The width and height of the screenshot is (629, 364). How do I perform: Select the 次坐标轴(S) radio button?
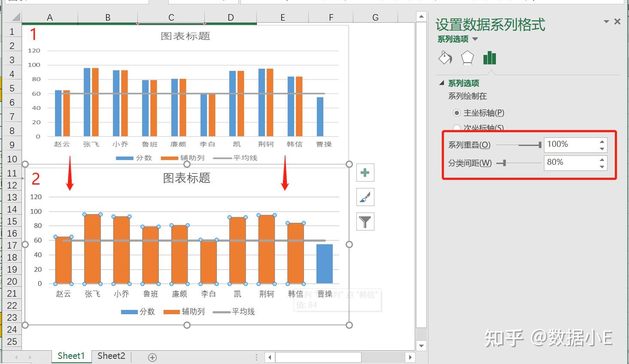(x=457, y=128)
